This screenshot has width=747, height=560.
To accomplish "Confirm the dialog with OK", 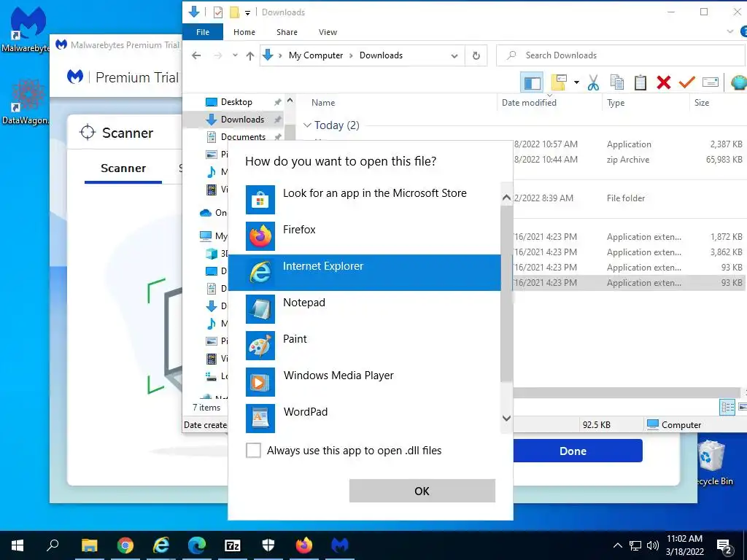I will (x=422, y=491).
